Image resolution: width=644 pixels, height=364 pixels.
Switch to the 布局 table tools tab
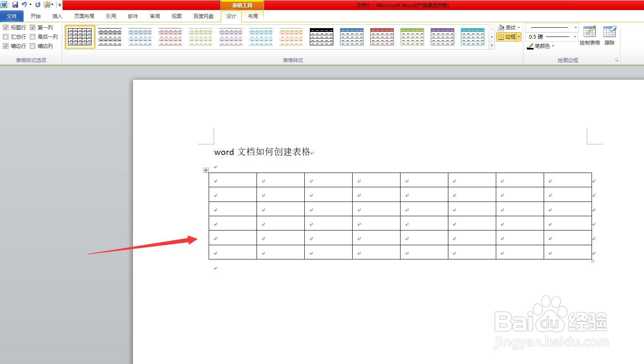(253, 16)
